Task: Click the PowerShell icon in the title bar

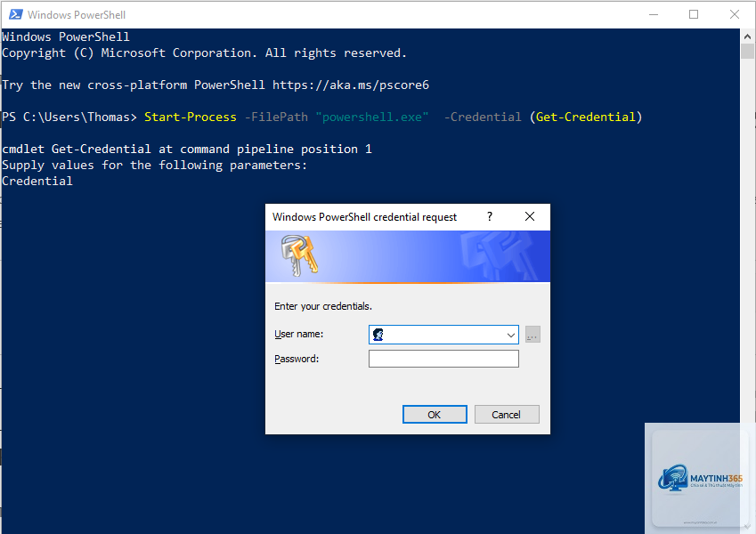Action: pyautogui.click(x=15, y=14)
